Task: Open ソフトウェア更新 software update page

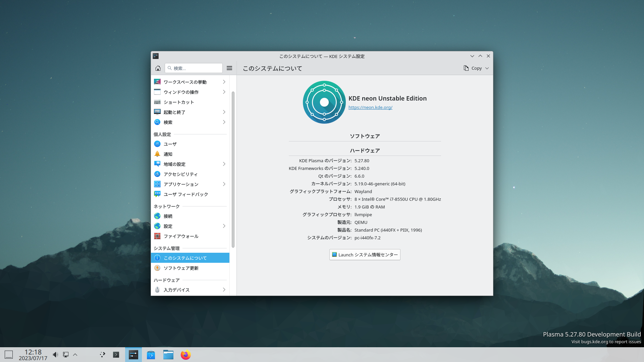Action: 181,268
